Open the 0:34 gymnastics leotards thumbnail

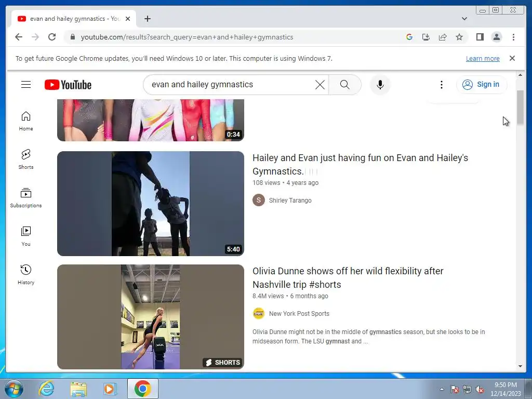pos(150,121)
